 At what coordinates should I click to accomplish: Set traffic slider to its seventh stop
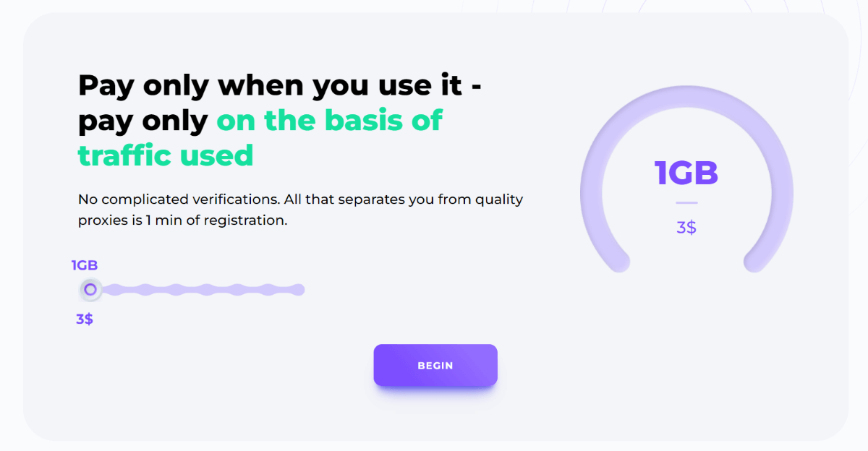267,290
